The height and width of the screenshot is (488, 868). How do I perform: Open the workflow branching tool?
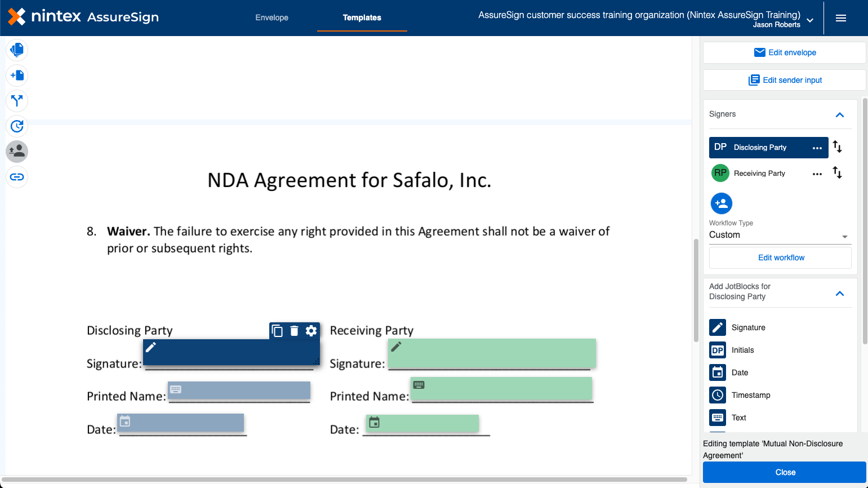pos(17,100)
